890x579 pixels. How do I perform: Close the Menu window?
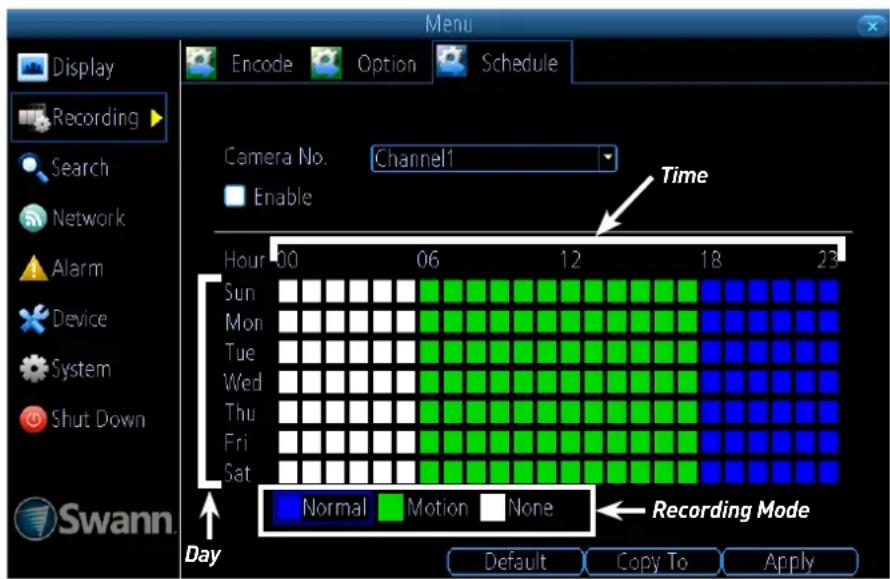pos(872,26)
